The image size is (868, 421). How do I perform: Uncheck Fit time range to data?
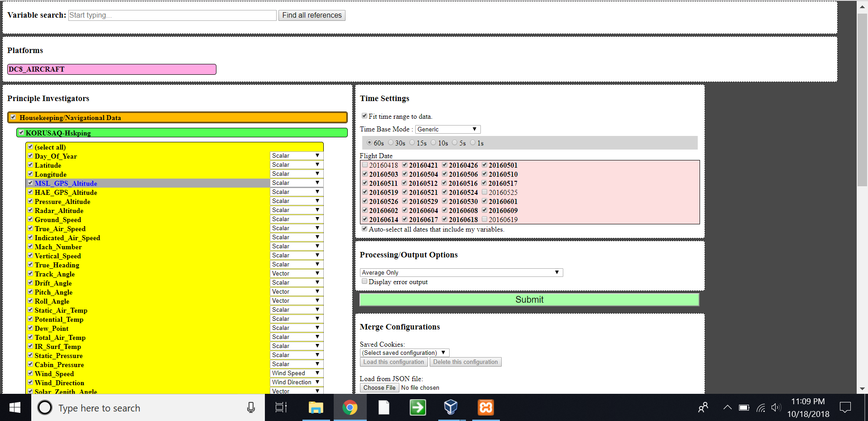point(364,116)
